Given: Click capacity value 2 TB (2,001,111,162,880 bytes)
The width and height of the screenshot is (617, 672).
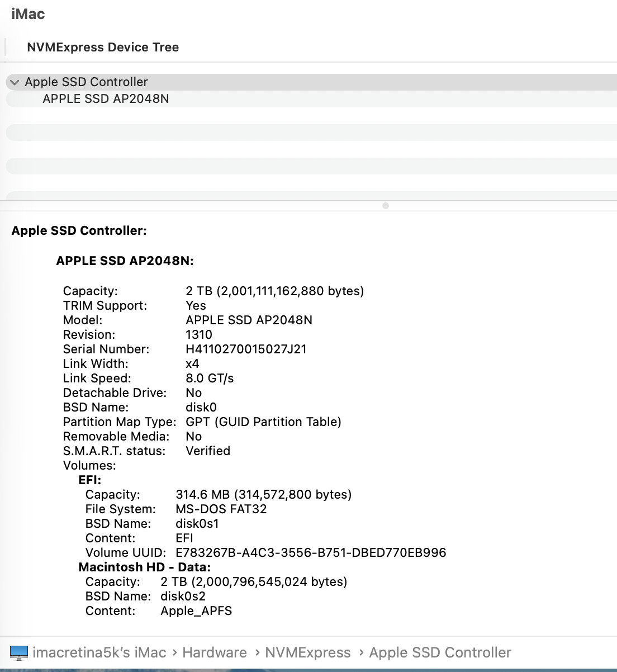Looking at the screenshot, I should [275, 291].
